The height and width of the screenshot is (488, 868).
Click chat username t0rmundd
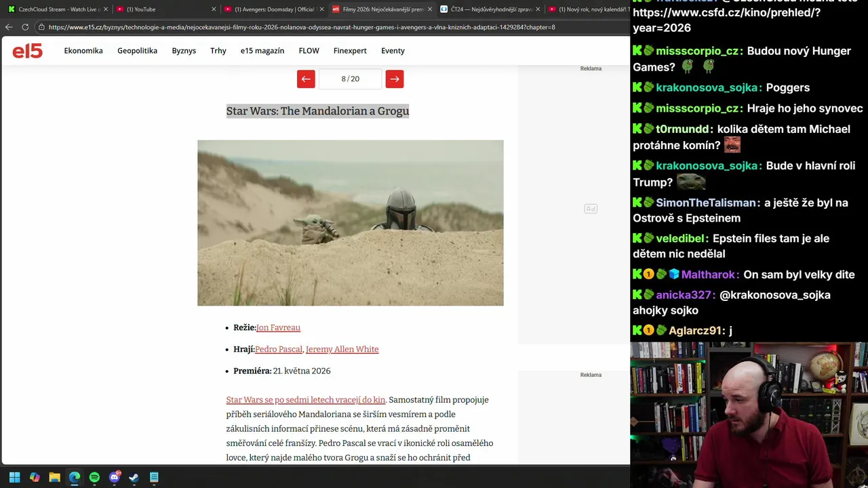(682, 129)
